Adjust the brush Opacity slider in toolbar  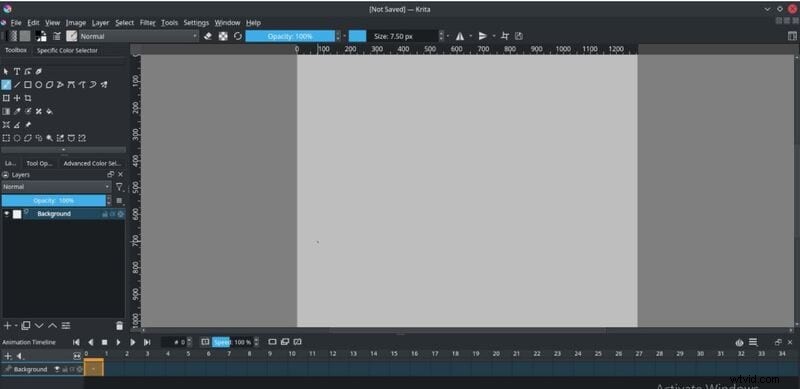click(x=290, y=36)
